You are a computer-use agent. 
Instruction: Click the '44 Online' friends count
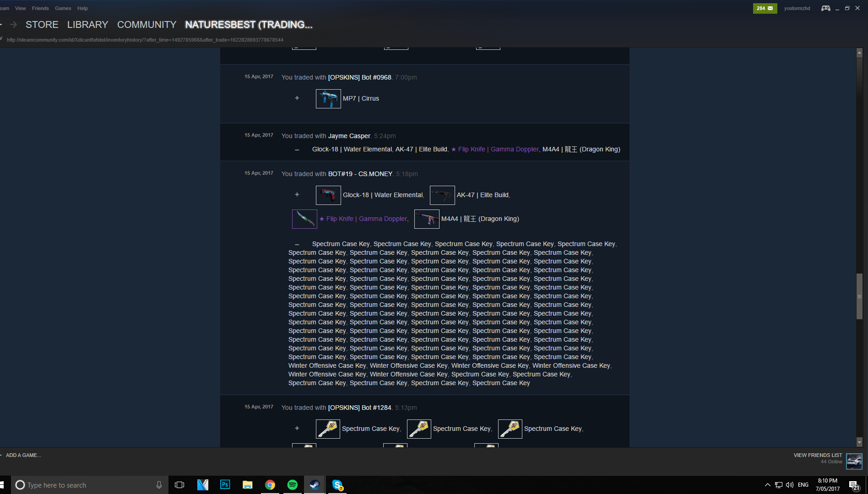pyautogui.click(x=831, y=462)
